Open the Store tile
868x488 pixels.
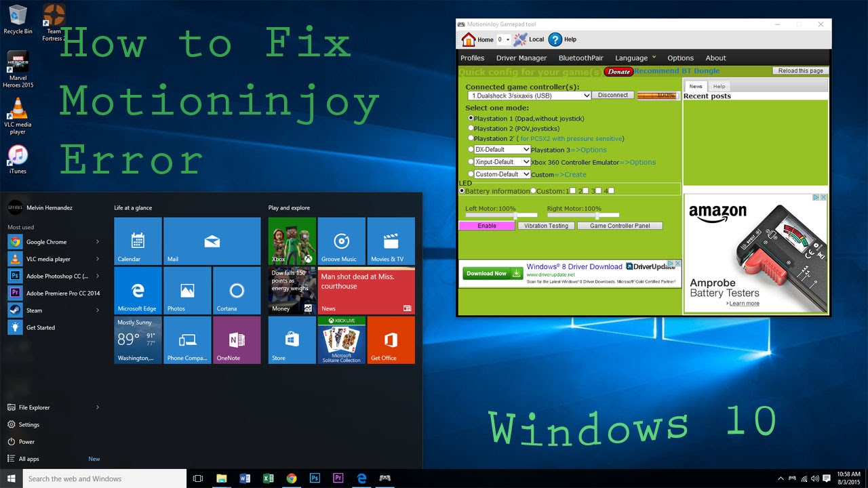292,340
